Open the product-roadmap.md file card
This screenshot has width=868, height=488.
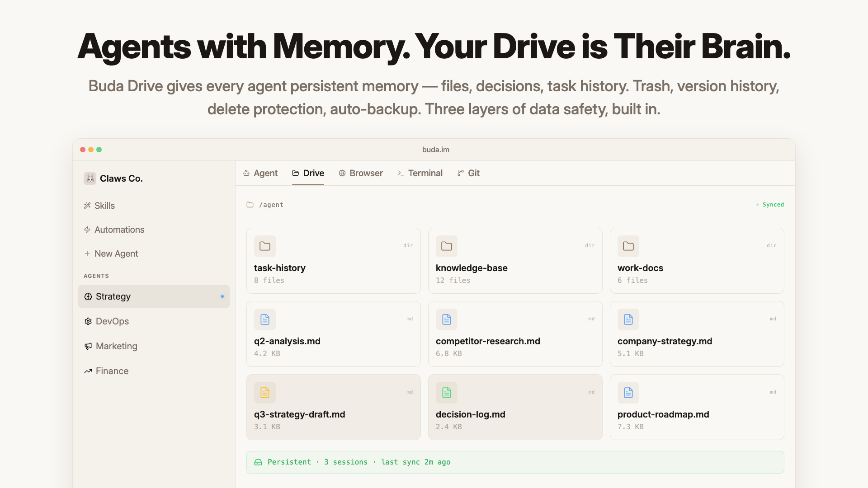click(697, 407)
